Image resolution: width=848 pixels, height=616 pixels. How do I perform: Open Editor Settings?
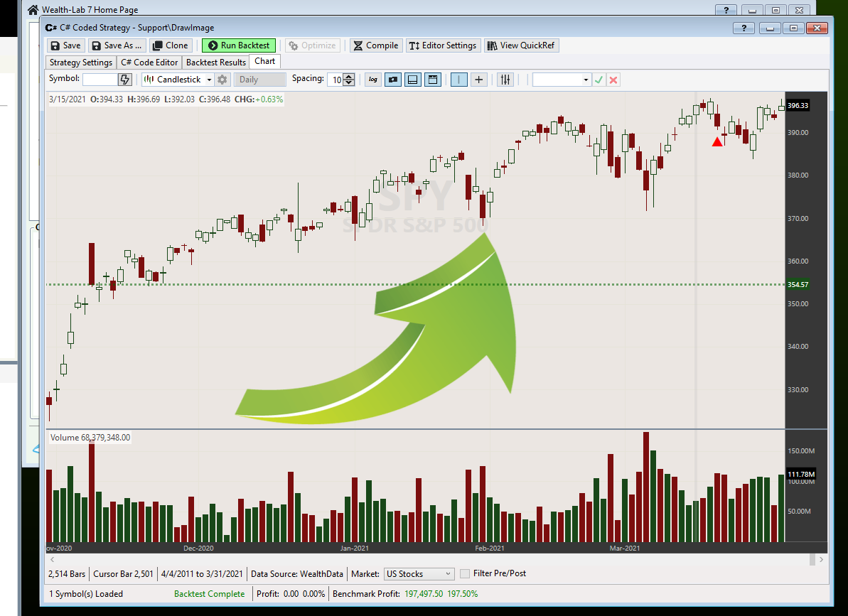tap(442, 45)
